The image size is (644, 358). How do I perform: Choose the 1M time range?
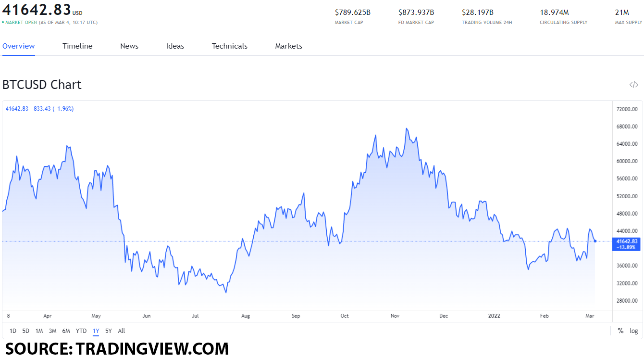point(39,331)
